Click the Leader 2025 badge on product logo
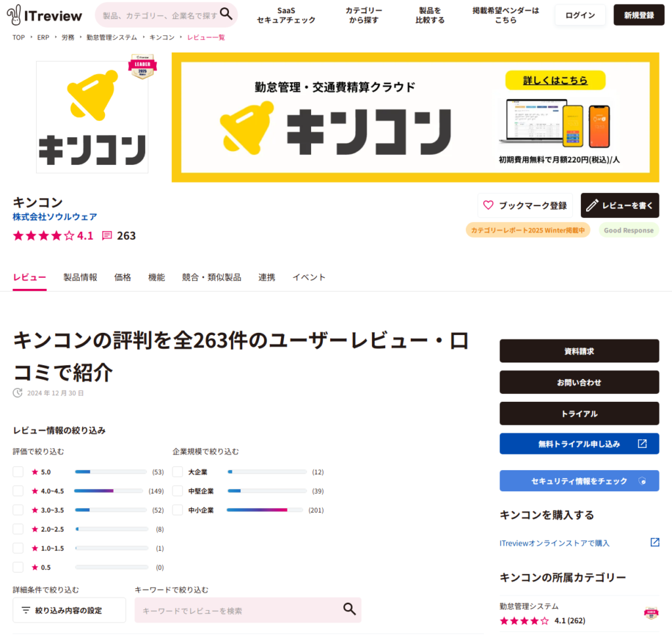Viewport: 672px width, 635px height. [x=142, y=66]
